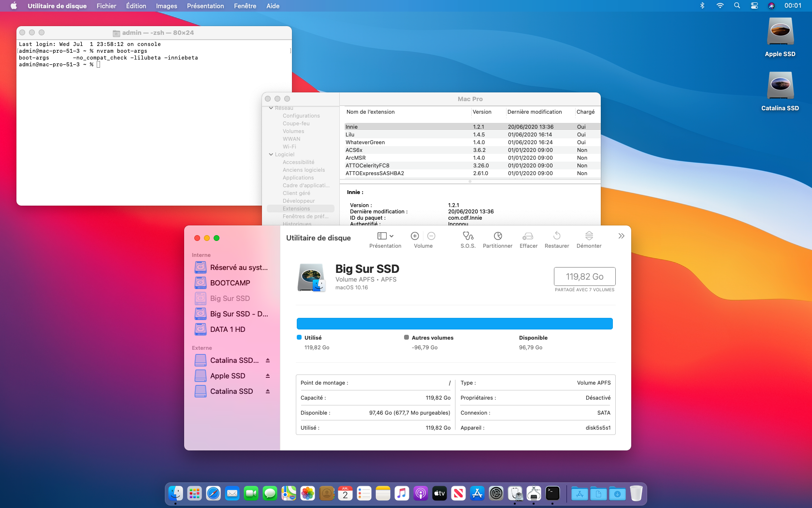Screen dimensions: 812x508
Task: Eject Catalina SSD… truncated external disk
Action: click(x=268, y=360)
